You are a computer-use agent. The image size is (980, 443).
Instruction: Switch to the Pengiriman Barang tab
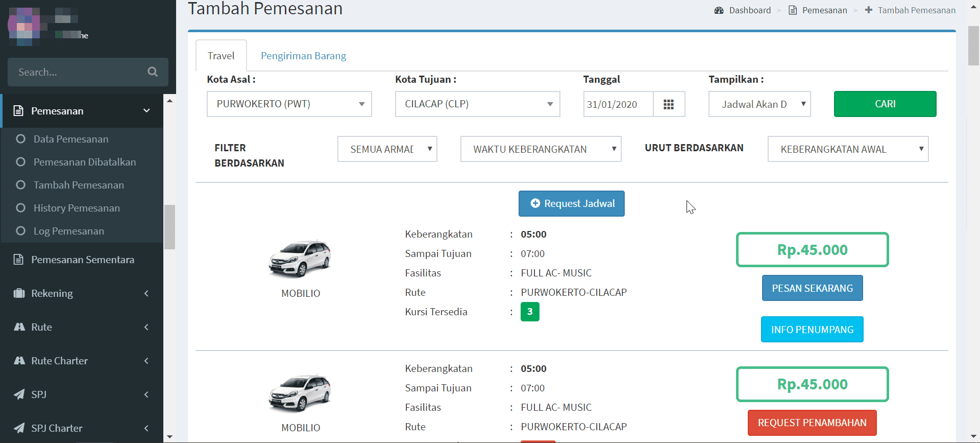coord(303,56)
